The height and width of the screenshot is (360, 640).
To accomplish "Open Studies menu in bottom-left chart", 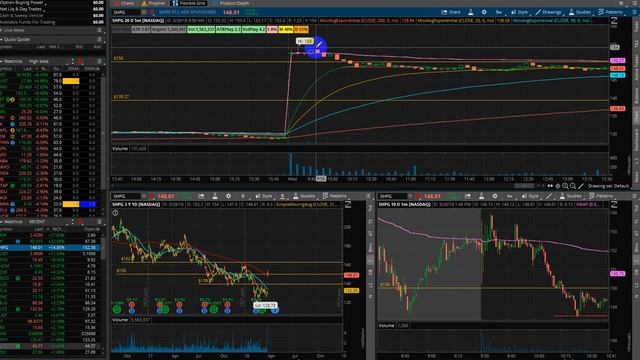I will 304,196.
